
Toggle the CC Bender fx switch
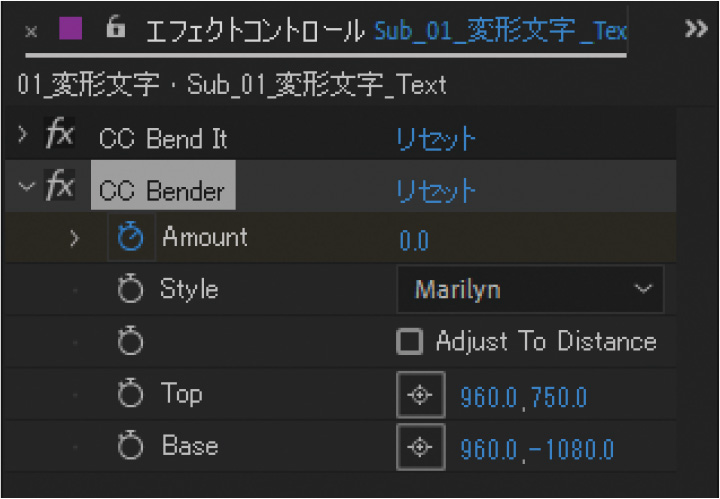(60, 187)
